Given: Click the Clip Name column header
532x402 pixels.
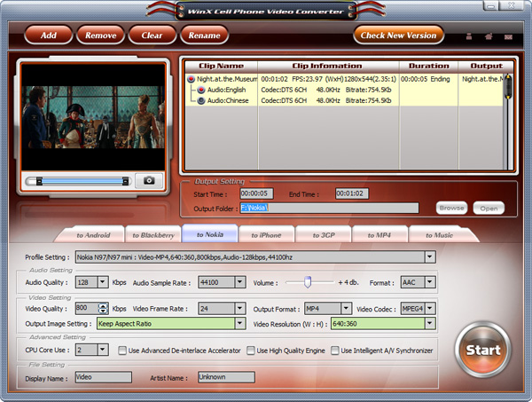Looking at the screenshot, I should [221, 66].
